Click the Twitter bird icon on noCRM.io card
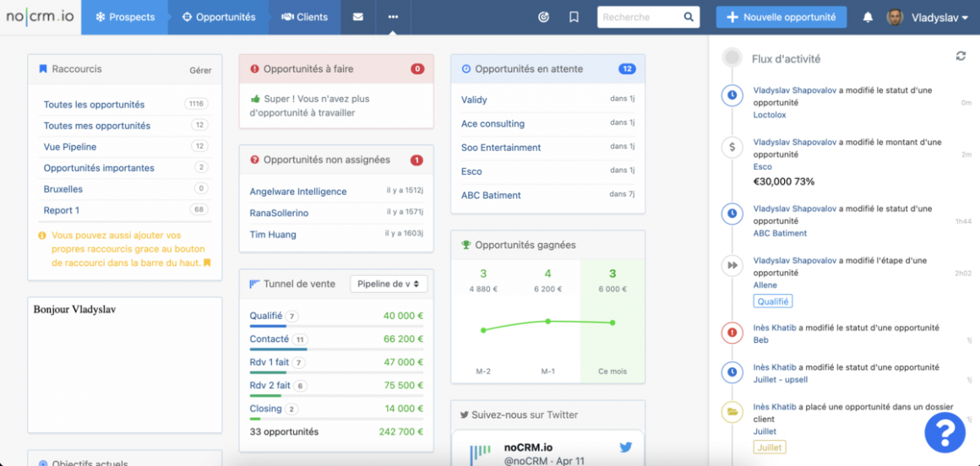This screenshot has height=466, width=980. [x=625, y=447]
